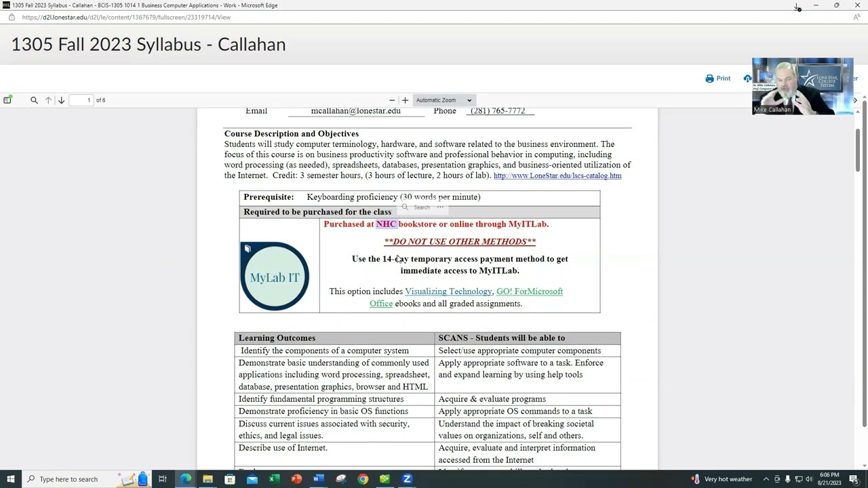Viewport: 868px width, 488px height.
Task: Click the phone number (281) 765-7772
Action: coord(498,111)
